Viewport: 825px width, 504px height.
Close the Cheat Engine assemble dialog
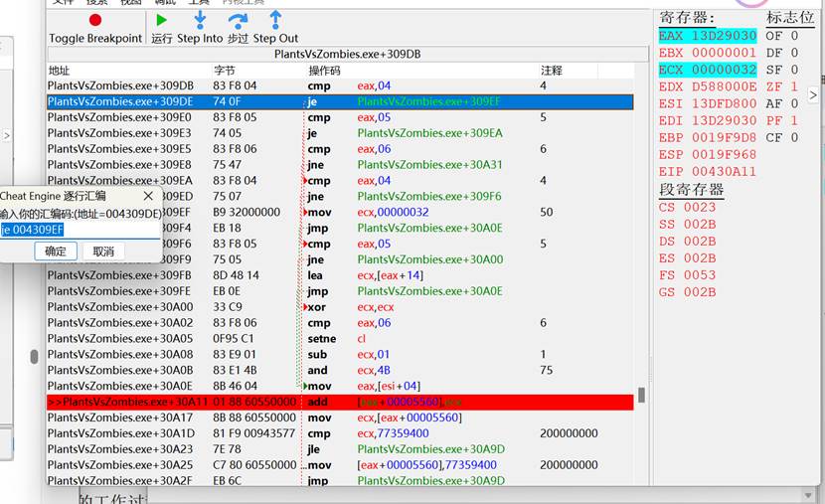point(148,196)
